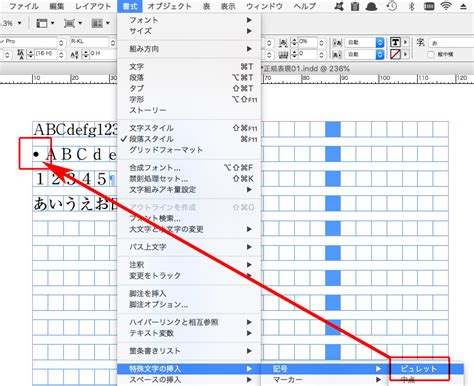Open the Time Machine menu bar icon

(x=392, y=6)
